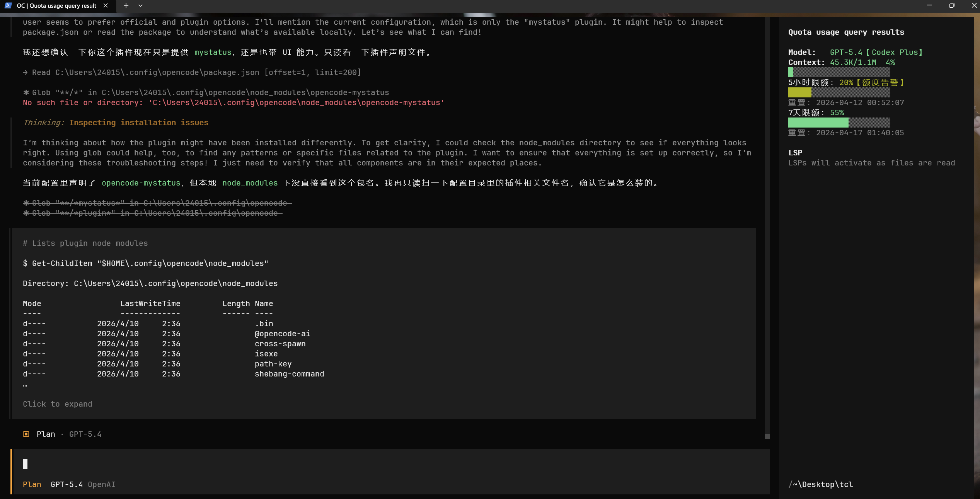Click the 'shebang-command' directory name
Screen dimensions: 980x499
click(x=290, y=374)
